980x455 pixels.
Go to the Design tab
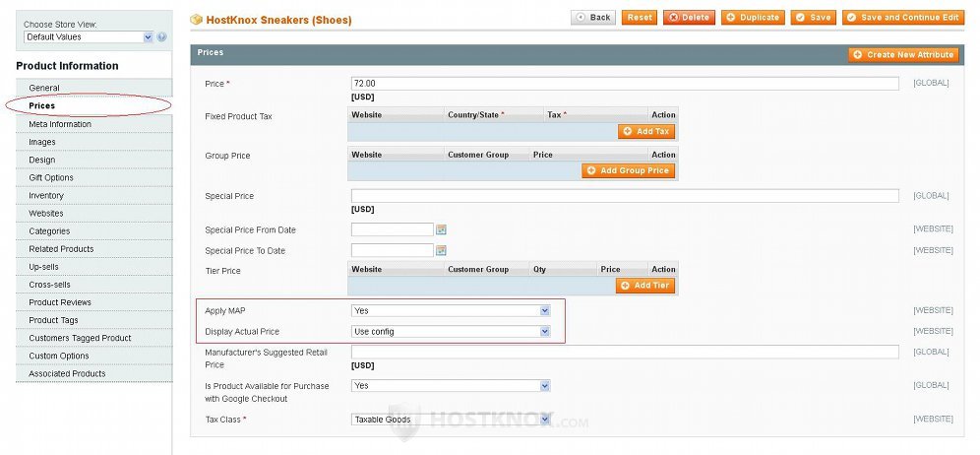click(x=93, y=160)
